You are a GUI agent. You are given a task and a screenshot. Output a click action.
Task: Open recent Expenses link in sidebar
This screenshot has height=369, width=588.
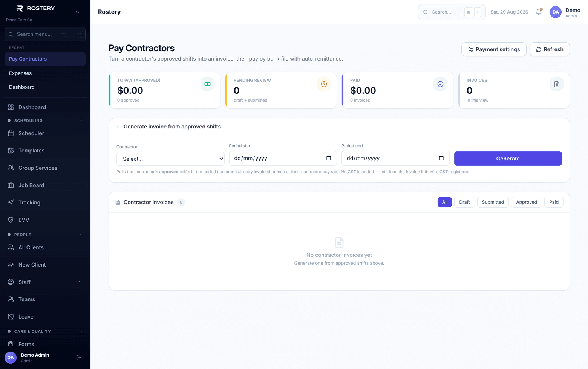pos(45,73)
